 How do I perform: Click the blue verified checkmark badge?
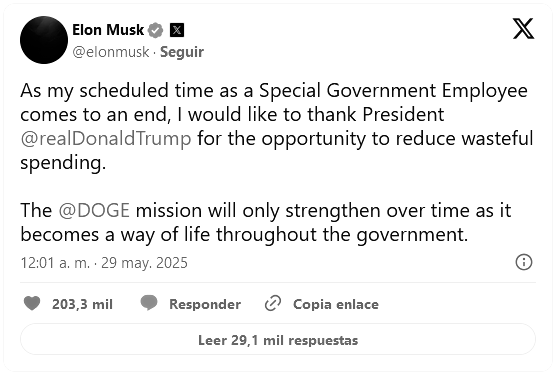[155, 30]
